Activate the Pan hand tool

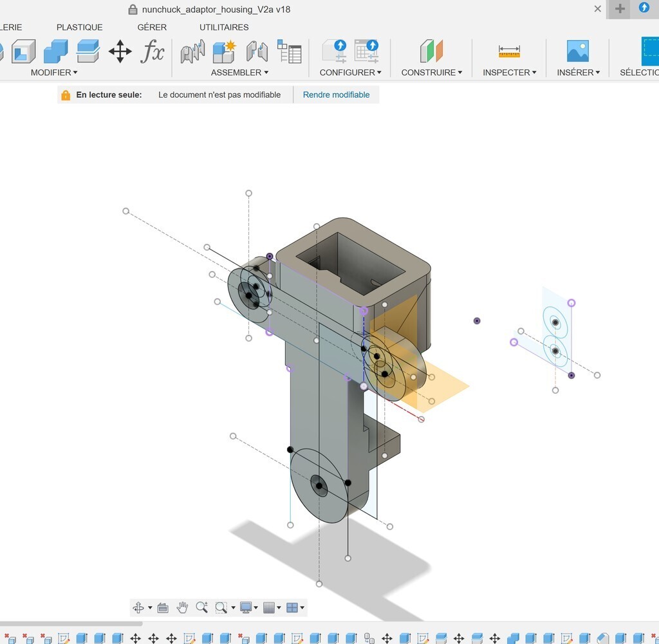(x=182, y=607)
